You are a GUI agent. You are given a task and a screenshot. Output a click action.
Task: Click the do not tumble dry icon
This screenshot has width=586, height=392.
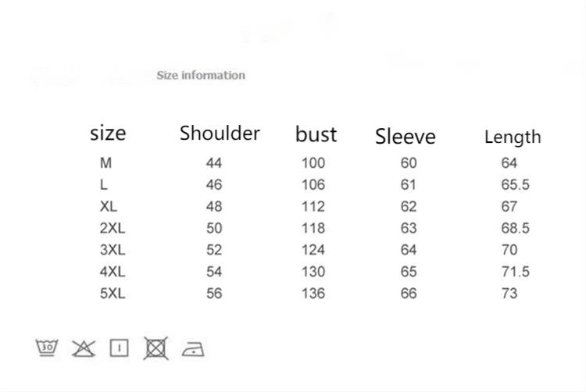click(x=155, y=347)
